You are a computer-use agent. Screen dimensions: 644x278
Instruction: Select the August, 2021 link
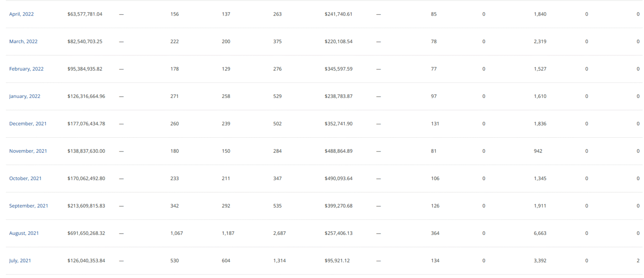(24, 233)
